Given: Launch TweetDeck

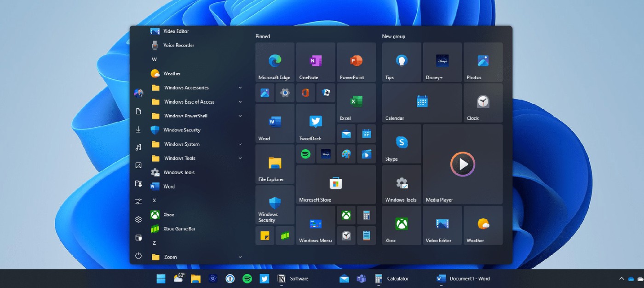Looking at the screenshot, I should [x=316, y=123].
